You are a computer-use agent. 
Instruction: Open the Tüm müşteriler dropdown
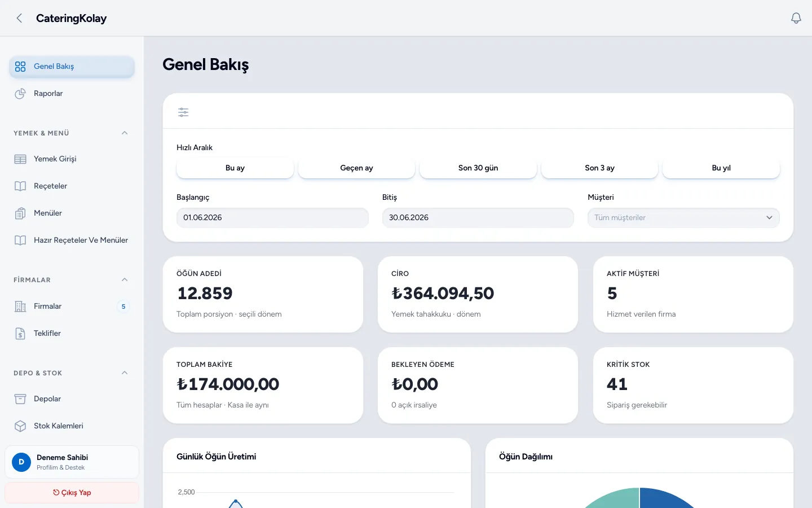pyautogui.click(x=683, y=218)
